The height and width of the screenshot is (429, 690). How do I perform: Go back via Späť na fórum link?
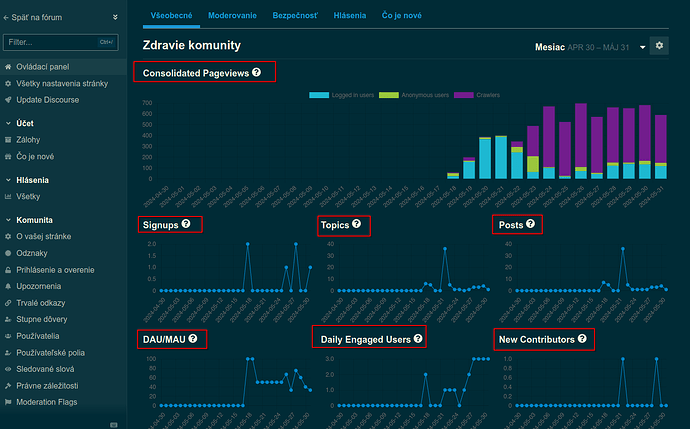33,18
